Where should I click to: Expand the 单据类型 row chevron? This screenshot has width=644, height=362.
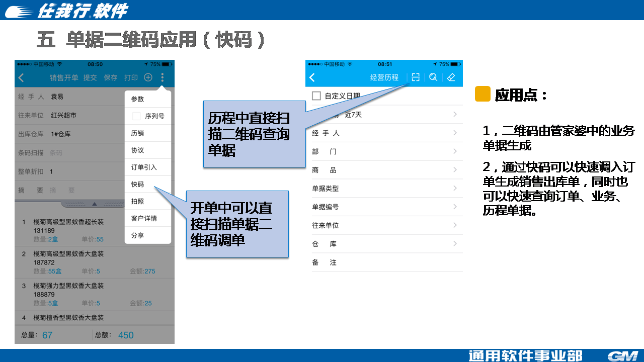455,188
